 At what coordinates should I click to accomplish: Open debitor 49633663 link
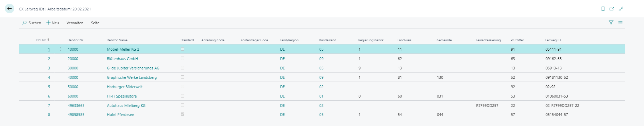pyautogui.click(x=76, y=106)
